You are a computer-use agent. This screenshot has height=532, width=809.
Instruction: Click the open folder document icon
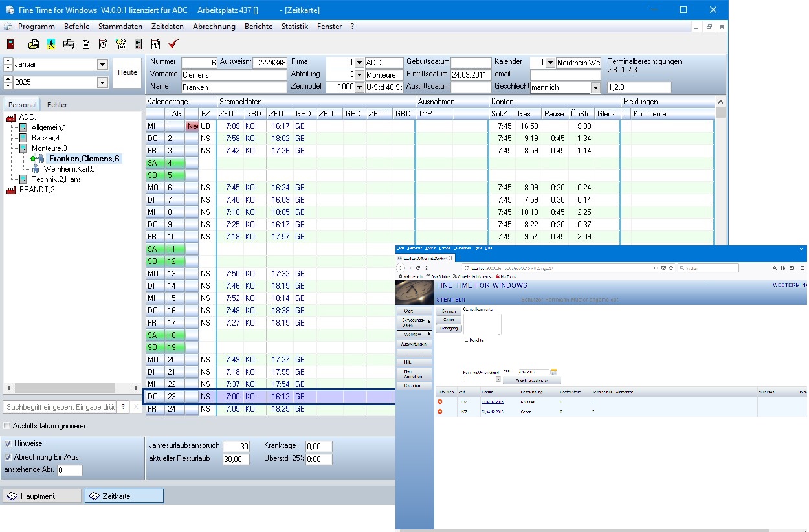[34, 44]
